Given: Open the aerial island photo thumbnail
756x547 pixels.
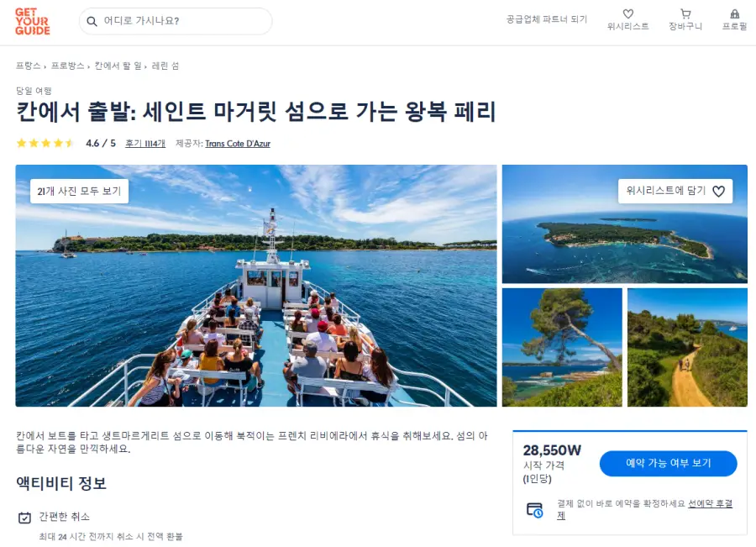Looking at the screenshot, I should pyautogui.click(x=624, y=224).
